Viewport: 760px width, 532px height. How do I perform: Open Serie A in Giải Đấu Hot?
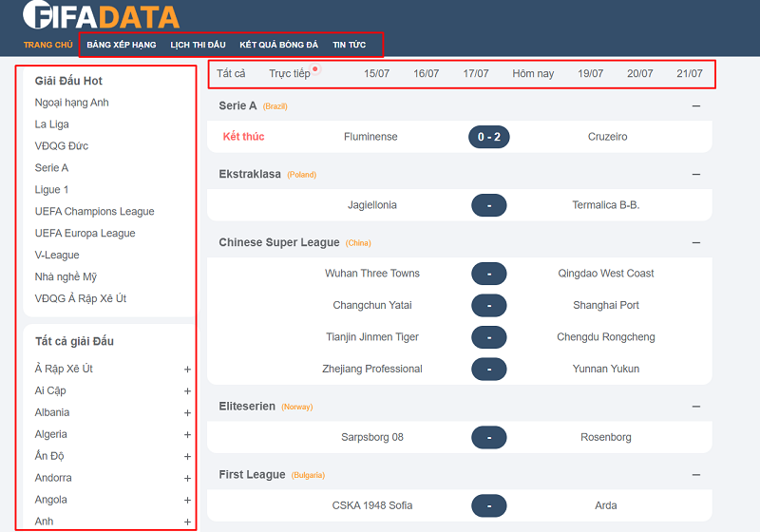coord(51,167)
